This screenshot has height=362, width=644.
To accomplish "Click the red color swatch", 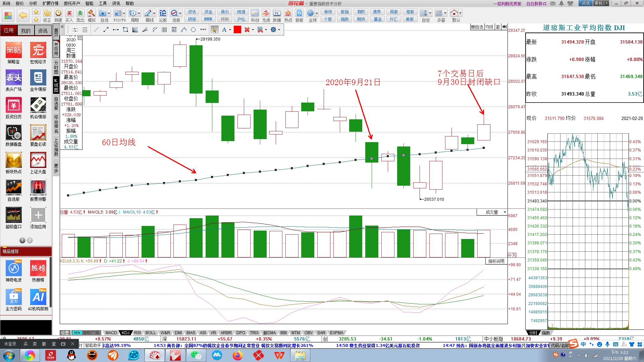I will (237, 30).
